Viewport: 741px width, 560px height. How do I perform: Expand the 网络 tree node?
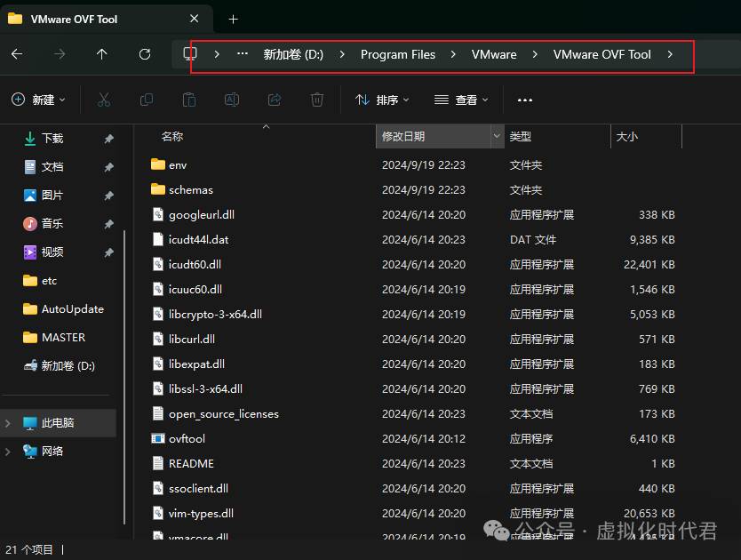8,452
